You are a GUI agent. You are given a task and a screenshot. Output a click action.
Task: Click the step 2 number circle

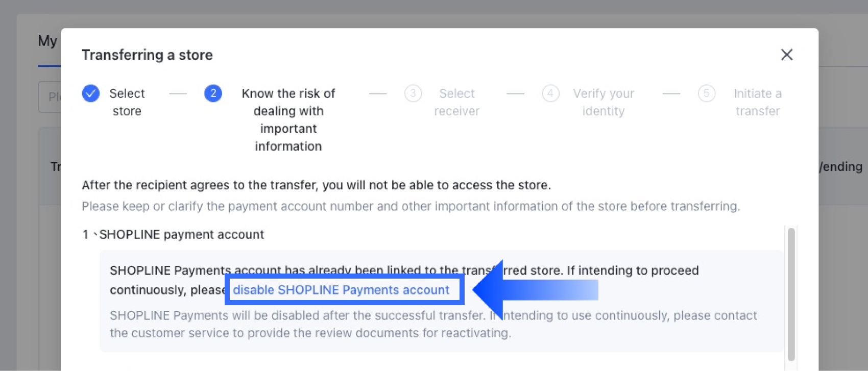[x=213, y=93]
